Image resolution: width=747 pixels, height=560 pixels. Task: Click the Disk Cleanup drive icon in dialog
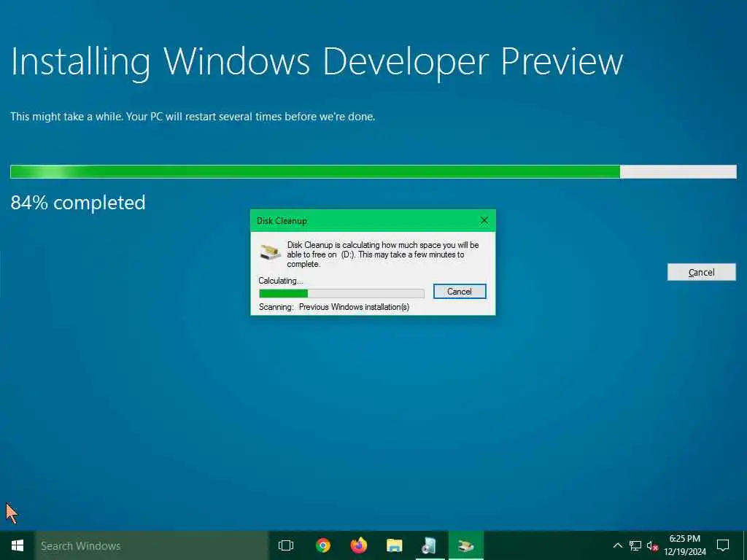tap(270, 252)
